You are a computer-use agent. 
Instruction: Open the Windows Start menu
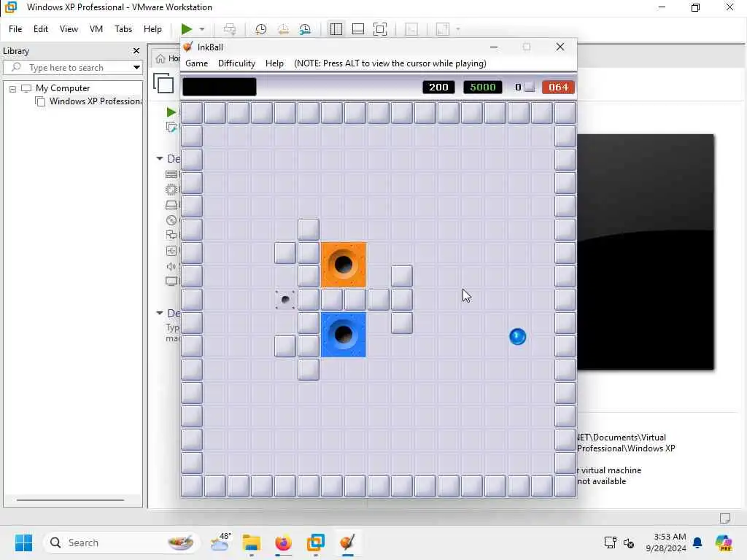(x=23, y=542)
